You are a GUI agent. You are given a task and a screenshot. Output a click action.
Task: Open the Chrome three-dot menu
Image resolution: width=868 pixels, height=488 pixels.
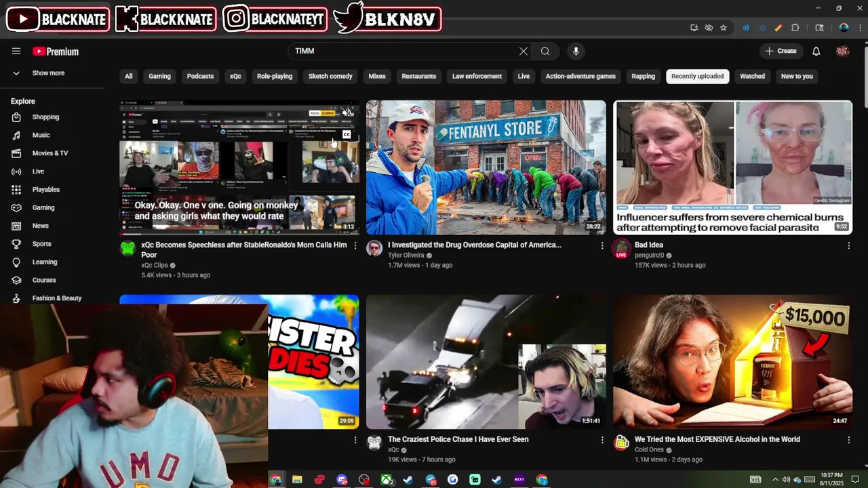click(859, 28)
